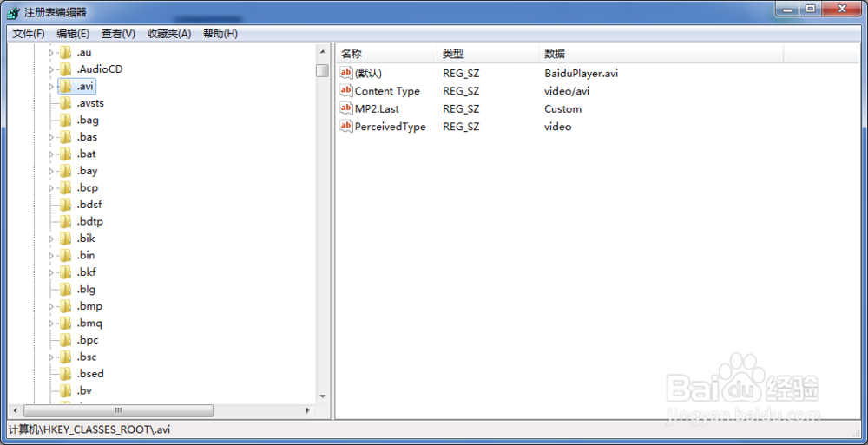The height and width of the screenshot is (445, 868).
Task: Select the video/avi data value
Action: [567, 91]
